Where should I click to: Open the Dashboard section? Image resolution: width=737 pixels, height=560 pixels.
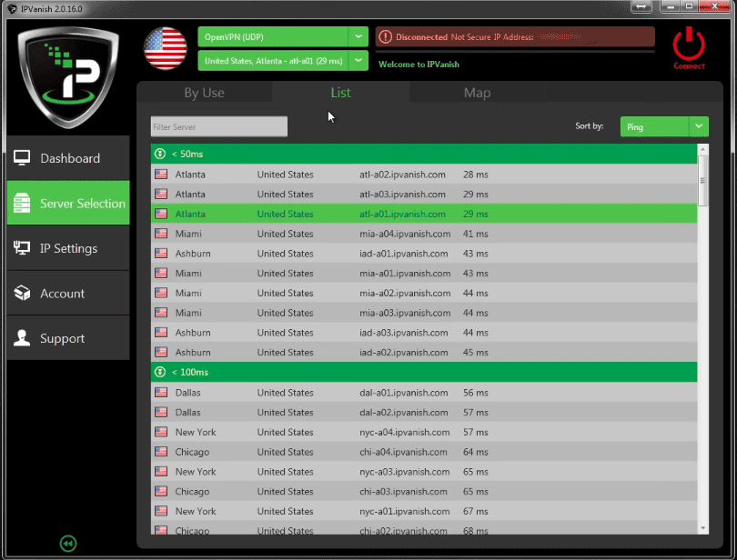[68, 158]
